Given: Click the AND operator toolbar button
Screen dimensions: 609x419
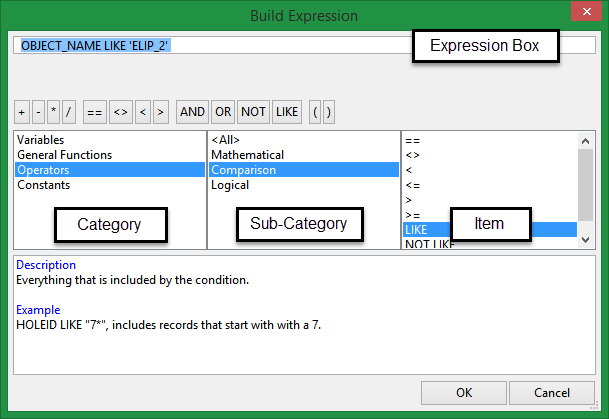Looking at the screenshot, I should (192, 112).
